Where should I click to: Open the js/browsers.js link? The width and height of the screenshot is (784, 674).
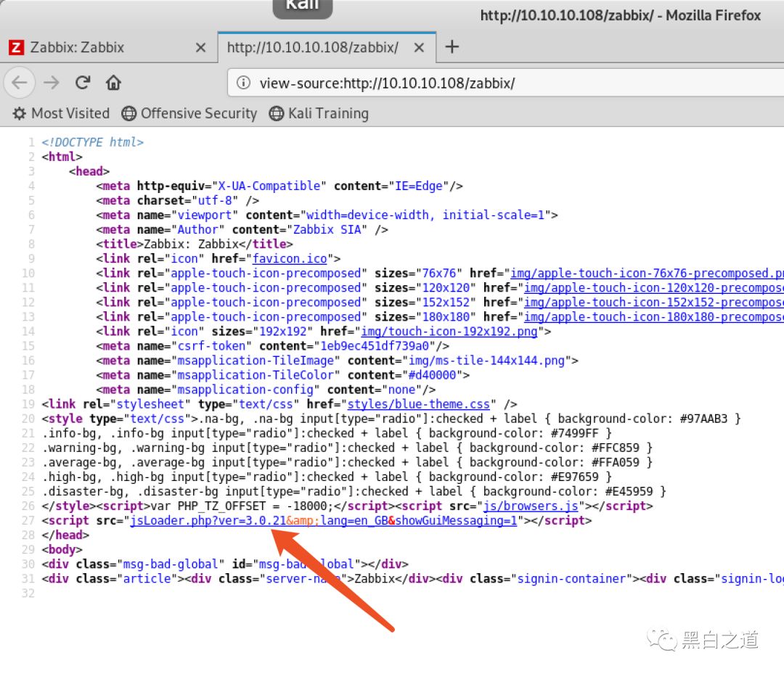click(531, 506)
